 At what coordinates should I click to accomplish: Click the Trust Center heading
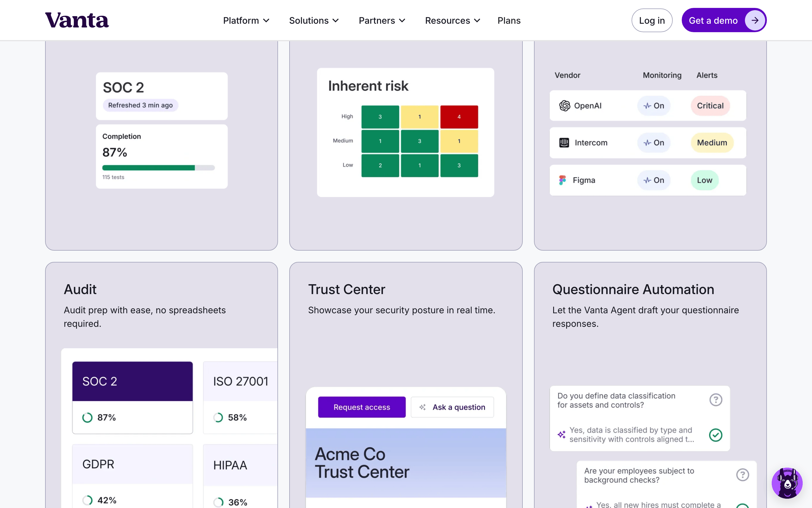[347, 289]
